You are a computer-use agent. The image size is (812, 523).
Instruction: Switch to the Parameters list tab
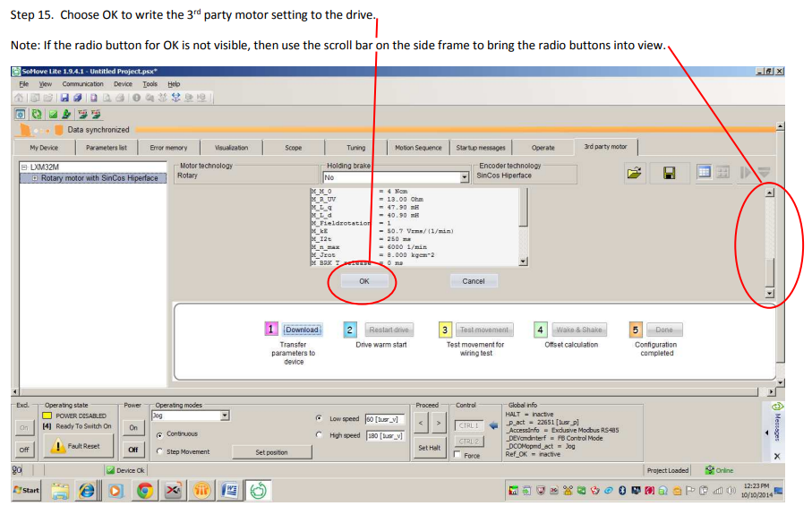(106, 148)
